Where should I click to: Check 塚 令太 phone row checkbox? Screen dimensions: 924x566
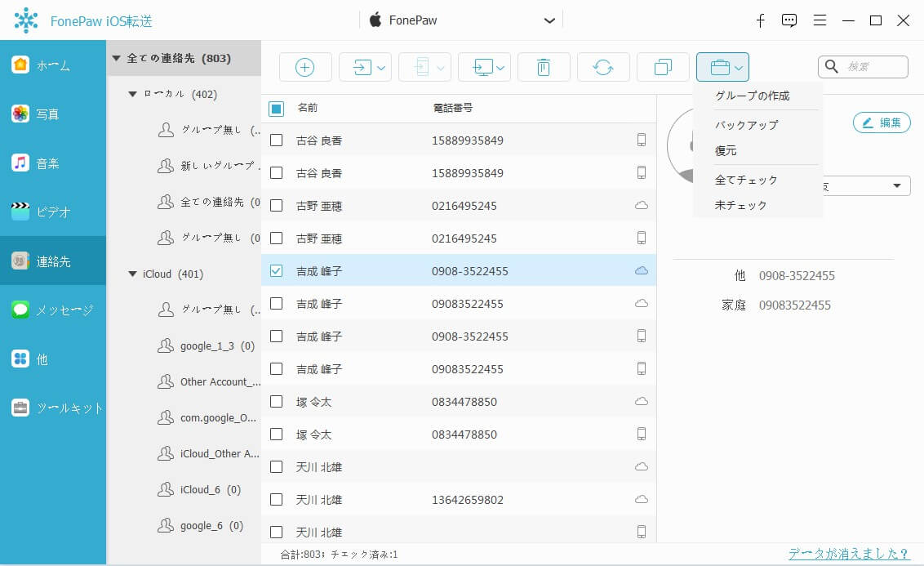coord(277,434)
